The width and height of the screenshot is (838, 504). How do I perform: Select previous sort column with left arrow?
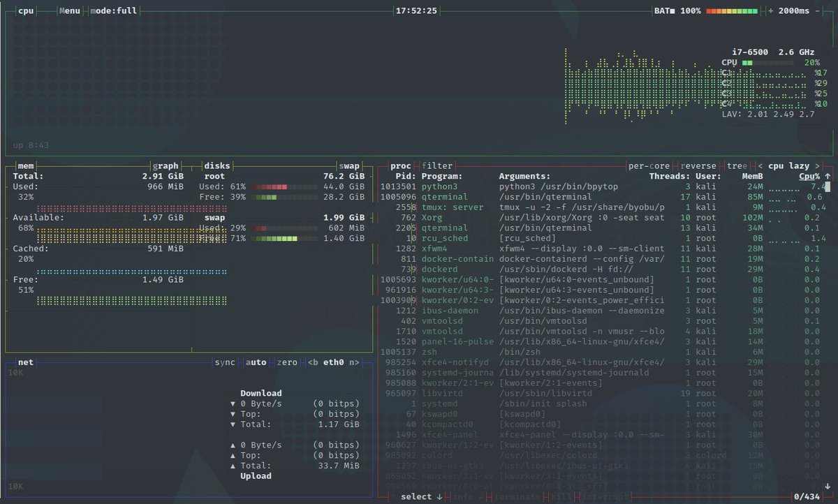(x=760, y=166)
